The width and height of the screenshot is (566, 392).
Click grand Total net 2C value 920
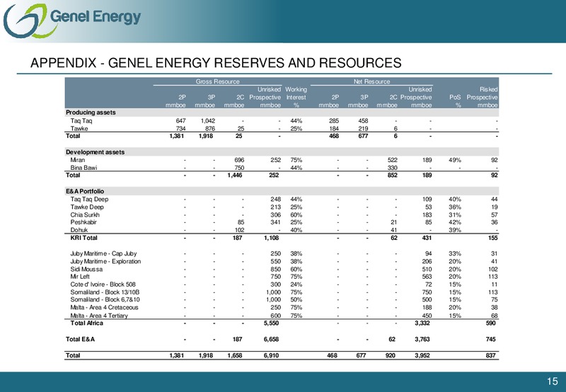coord(391,355)
